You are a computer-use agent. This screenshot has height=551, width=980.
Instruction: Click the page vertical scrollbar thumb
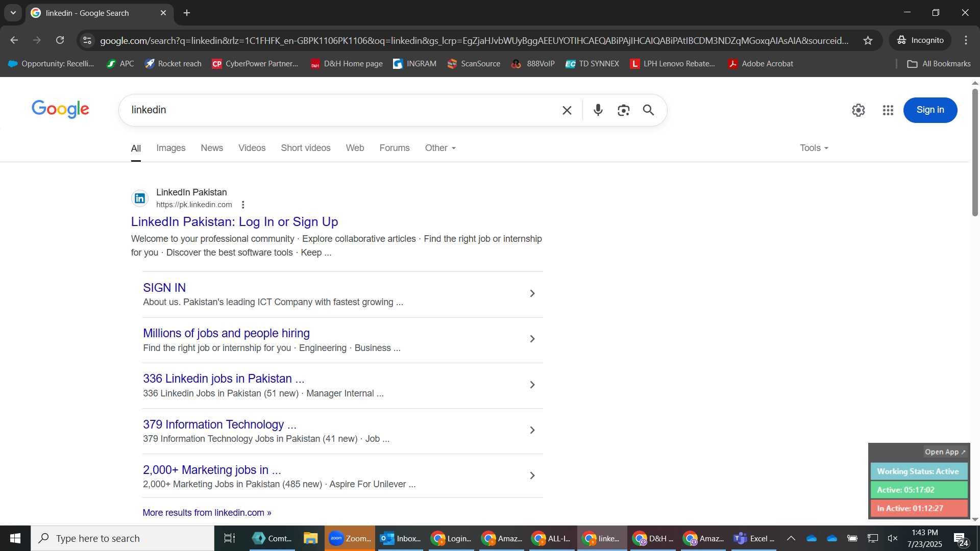(975, 152)
